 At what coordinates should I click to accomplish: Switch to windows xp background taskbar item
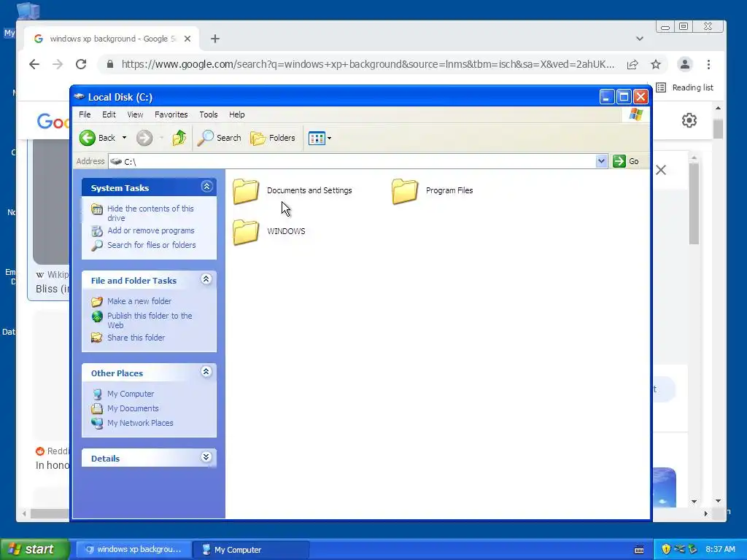[x=134, y=550]
